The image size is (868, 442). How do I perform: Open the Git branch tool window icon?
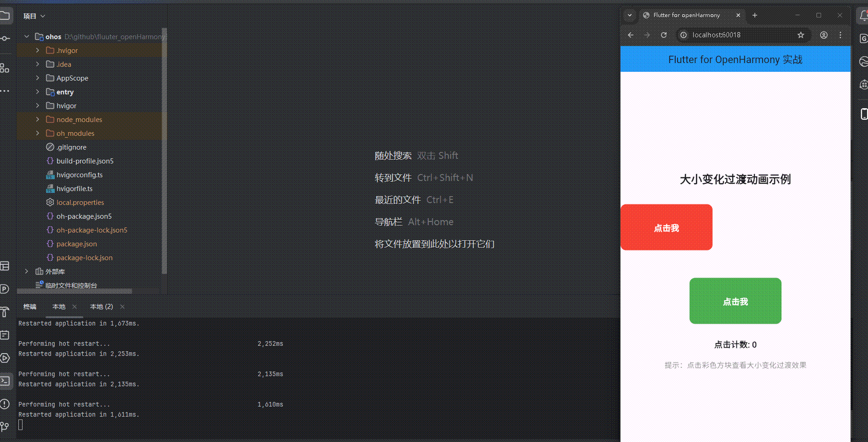coord(5,427)
